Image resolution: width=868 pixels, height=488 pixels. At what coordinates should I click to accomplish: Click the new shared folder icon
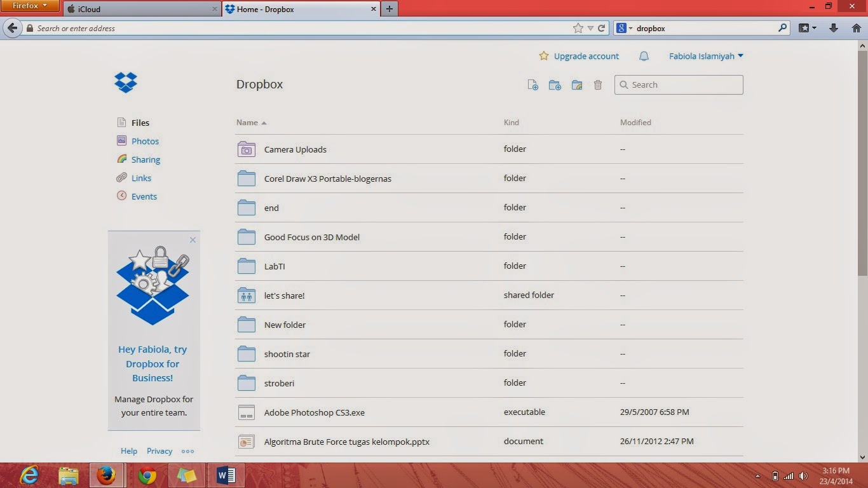[x=577, y=85]
